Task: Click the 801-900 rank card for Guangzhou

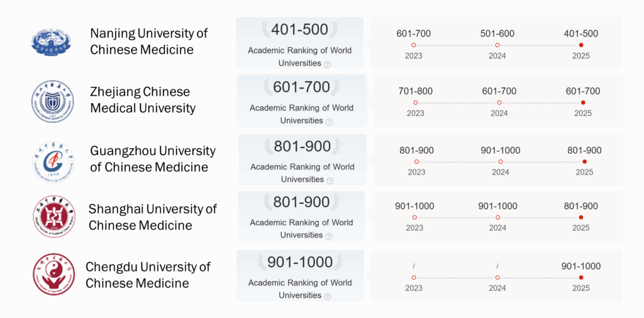Action: (303, 160)
